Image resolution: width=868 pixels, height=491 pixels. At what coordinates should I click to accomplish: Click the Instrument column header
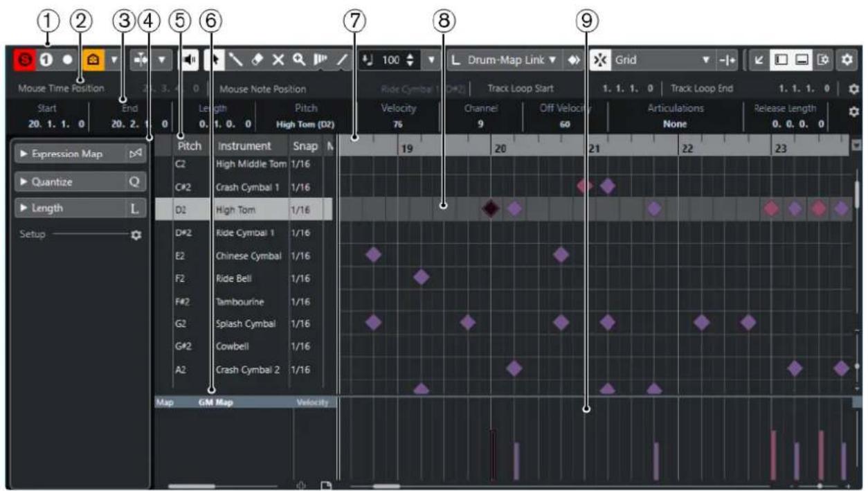[244, 146]
